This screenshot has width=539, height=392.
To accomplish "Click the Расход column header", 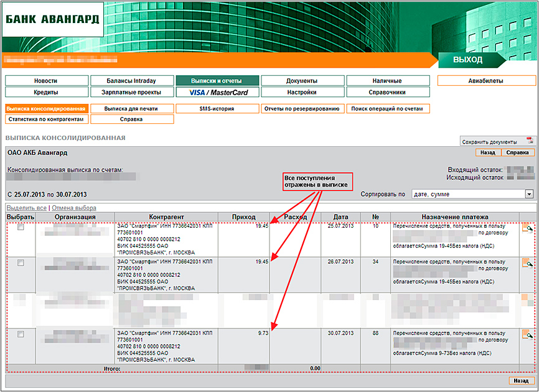I will 295,217.
